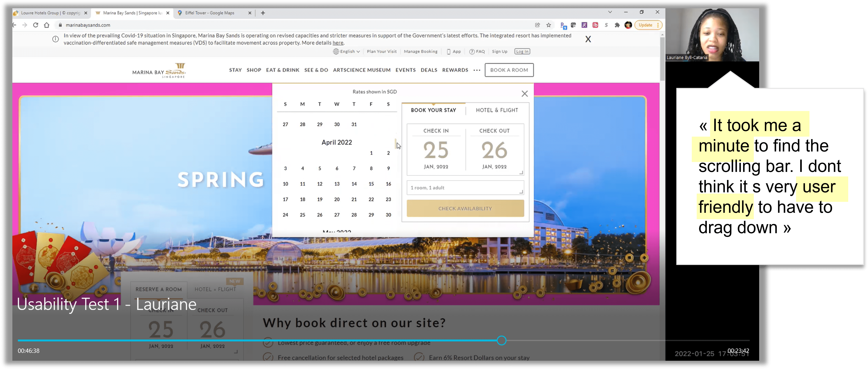Open Plan Your Visit link

point(381,51)
